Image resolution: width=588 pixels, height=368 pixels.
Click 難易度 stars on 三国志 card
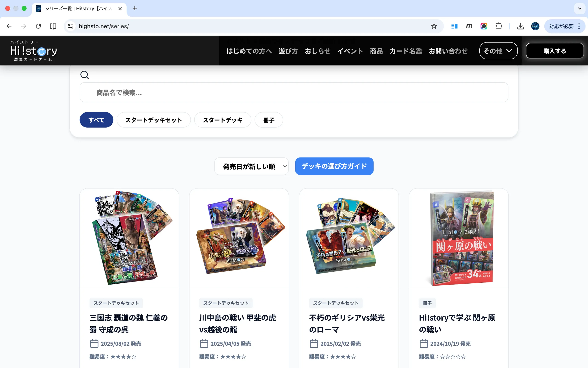[x=123, y=356]
